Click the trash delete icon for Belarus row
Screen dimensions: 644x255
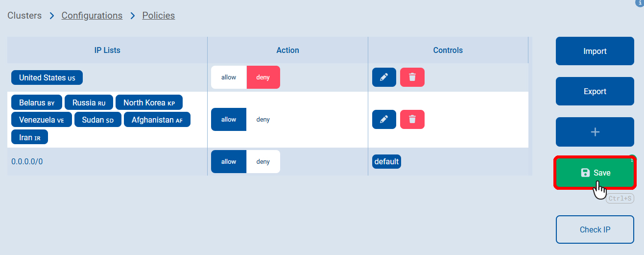point(412,119)
